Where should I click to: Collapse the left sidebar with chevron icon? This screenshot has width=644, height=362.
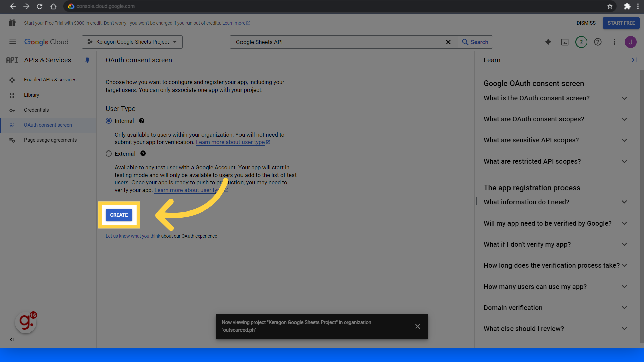tap(12, 340)
